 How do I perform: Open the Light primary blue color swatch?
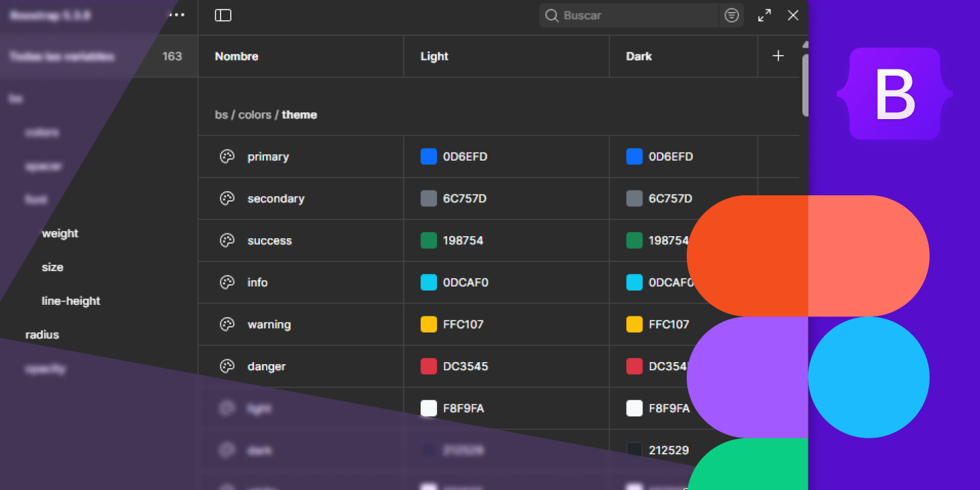429,157
